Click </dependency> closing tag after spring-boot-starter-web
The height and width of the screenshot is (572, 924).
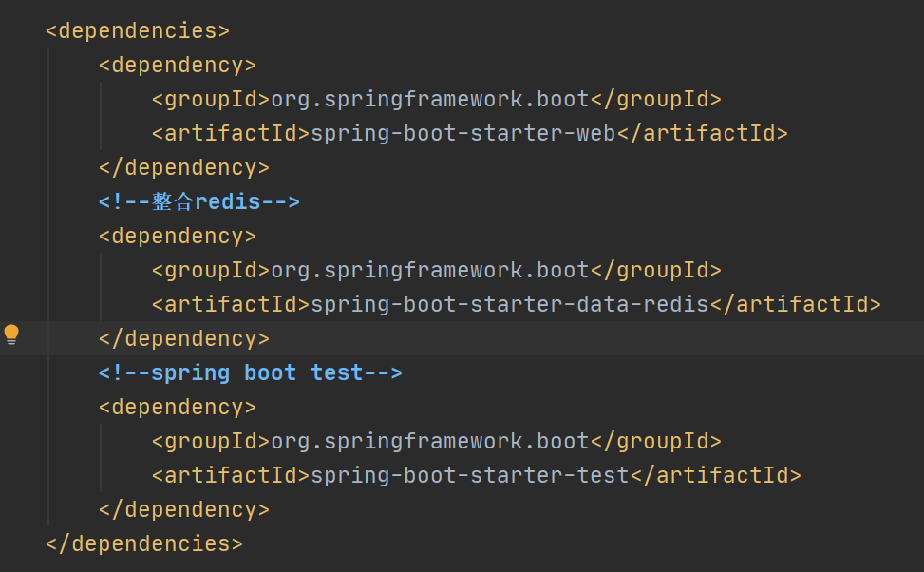pos(184,167)
